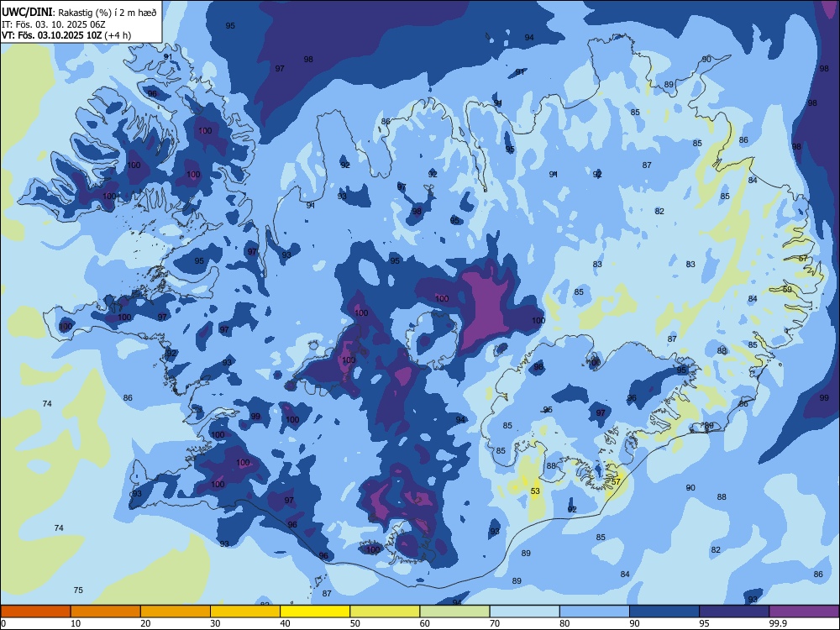The width and height of the screenshot is (840, 630).
Task: Pick the orange 10–20 legend swatch
Action: pos(106,612)
